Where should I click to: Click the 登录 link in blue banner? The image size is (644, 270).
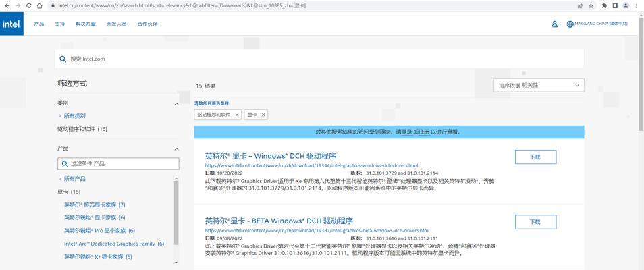tap(406, 132)
